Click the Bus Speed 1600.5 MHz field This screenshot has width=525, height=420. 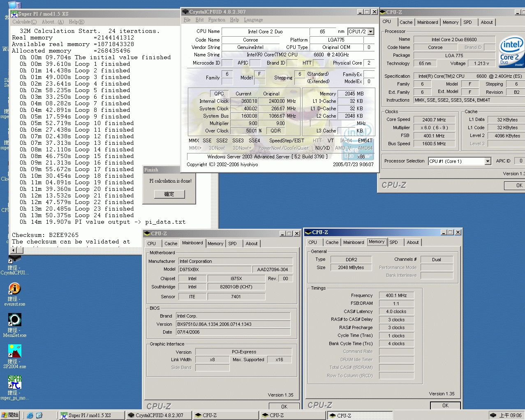pos(434,144)
